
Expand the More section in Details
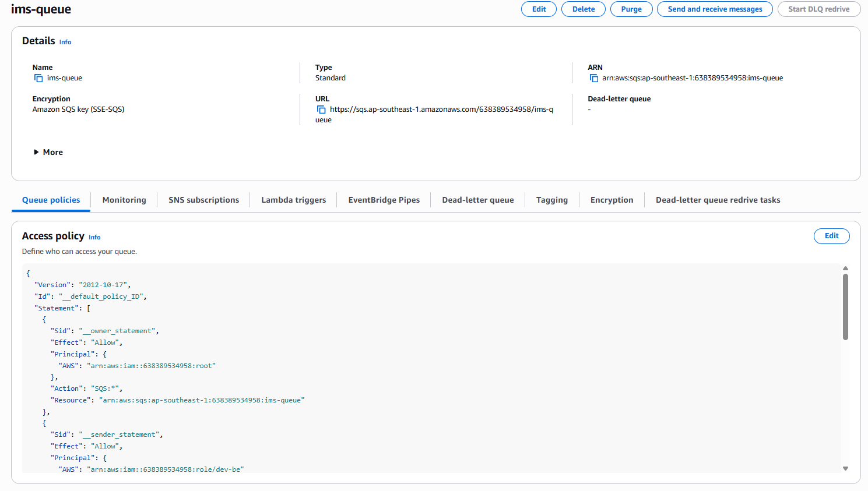pos(48,151)
